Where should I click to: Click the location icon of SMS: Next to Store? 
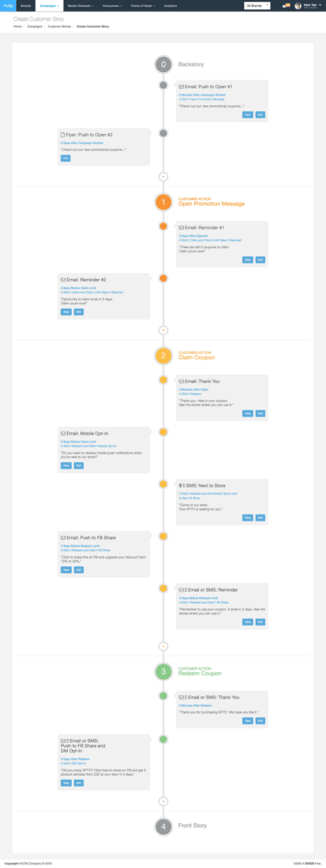click(x=180, y=485)
